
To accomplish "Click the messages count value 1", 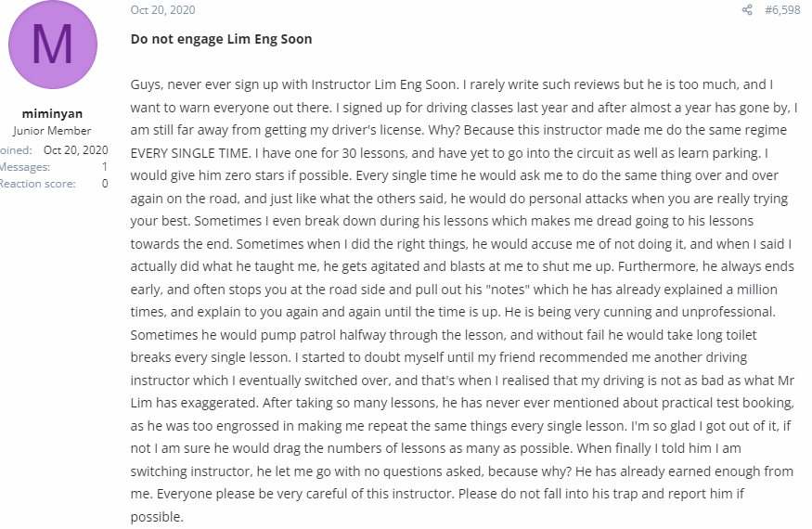I will (105, 167).
